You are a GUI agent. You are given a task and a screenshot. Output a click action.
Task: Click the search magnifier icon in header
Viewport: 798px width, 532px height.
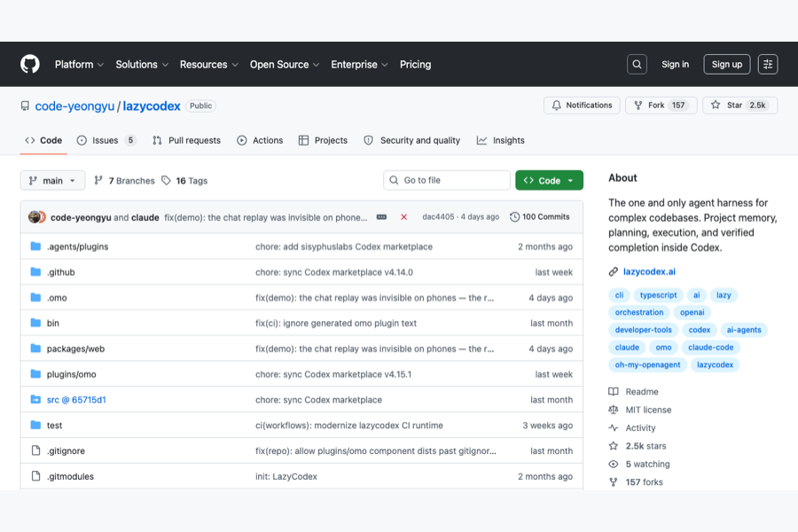[637, 64]
